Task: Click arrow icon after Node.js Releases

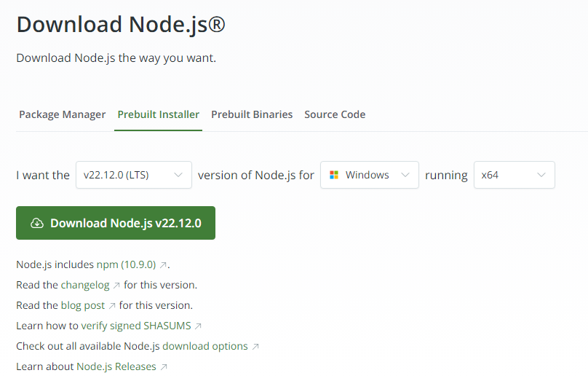Action: point(164,366)
